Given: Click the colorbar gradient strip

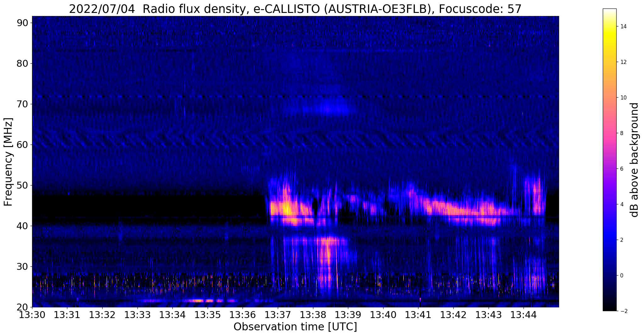Looking at the screenshot, I should 609,160.
